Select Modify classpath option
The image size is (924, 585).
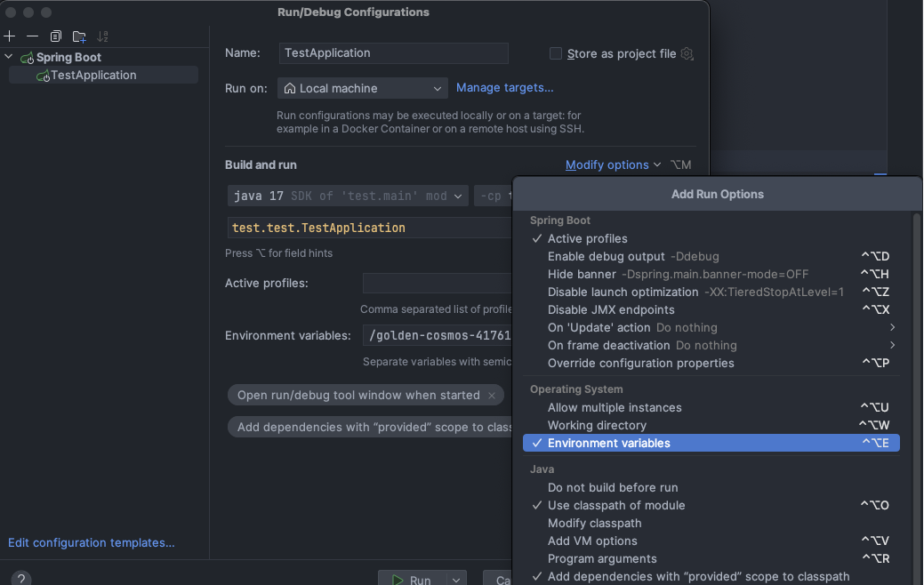711,523
